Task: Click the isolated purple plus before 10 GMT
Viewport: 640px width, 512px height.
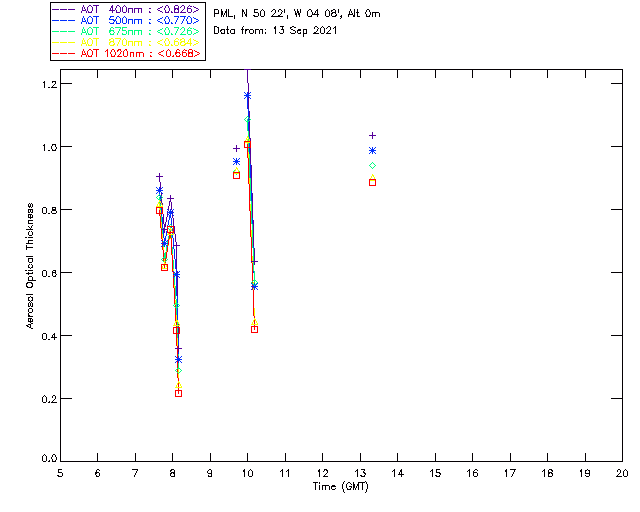Action: [236, 149]
